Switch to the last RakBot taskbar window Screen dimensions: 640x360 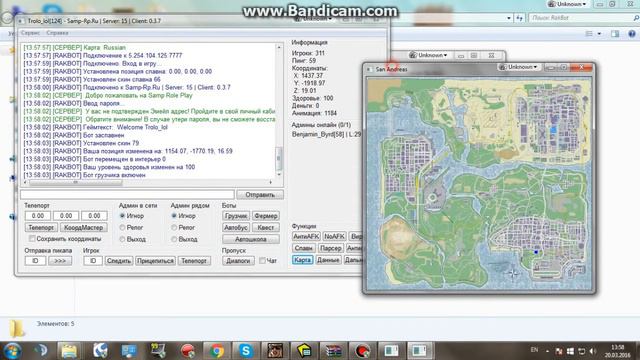pyautogui.click(x=420, y=351)
